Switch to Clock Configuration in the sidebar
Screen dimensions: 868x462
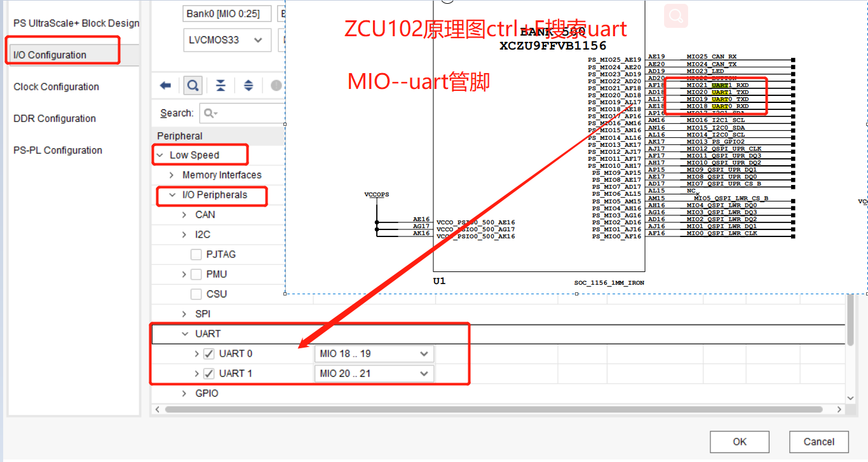pyautogui.click(x=57, y=86)
